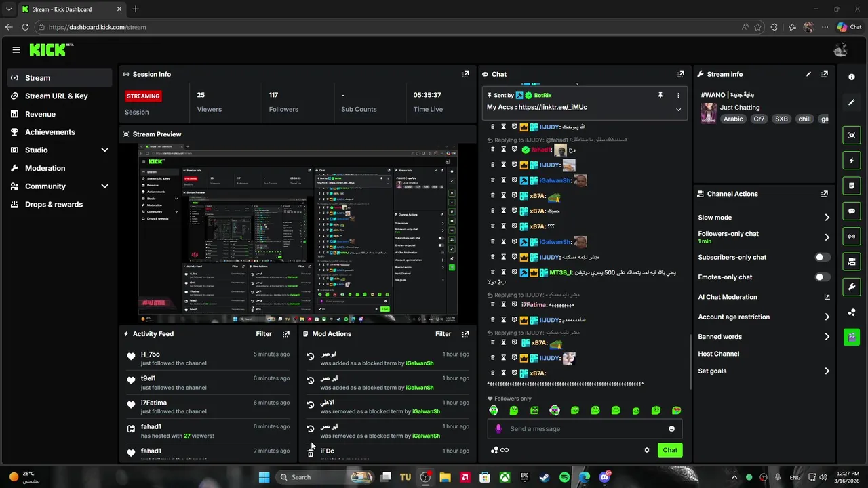
Task: Open Followers-only chat options
Action: pyautogui.click(x=764, y=237)
